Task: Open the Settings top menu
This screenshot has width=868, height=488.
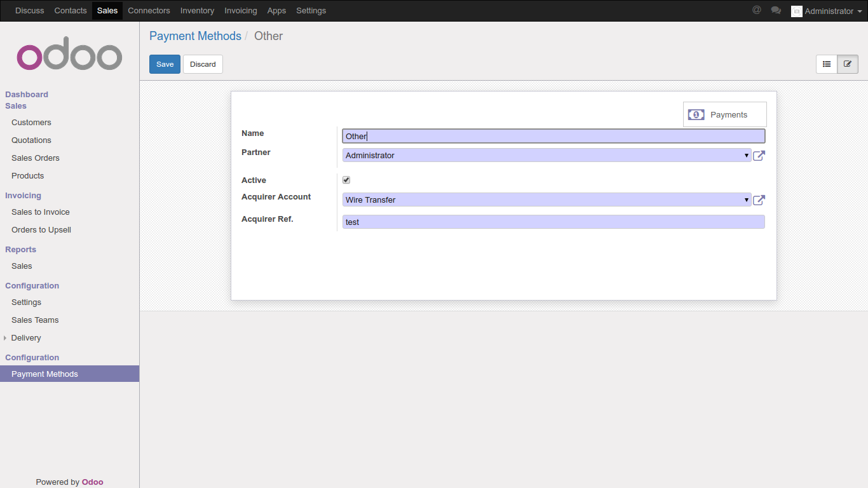Action: pos(311,11)
